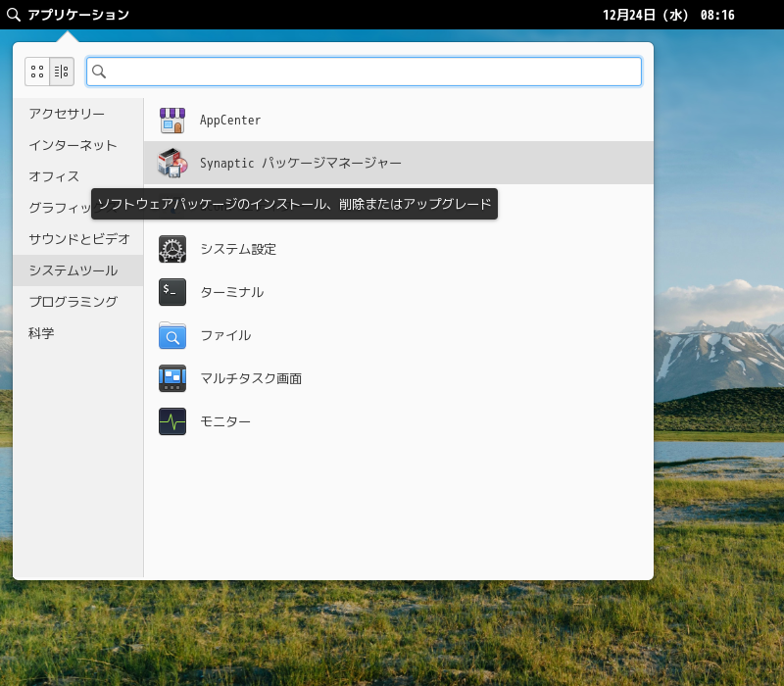Browse the プログラミング category
The height and width of the screenshot is (686, 784).
click(x=73, y=302)
